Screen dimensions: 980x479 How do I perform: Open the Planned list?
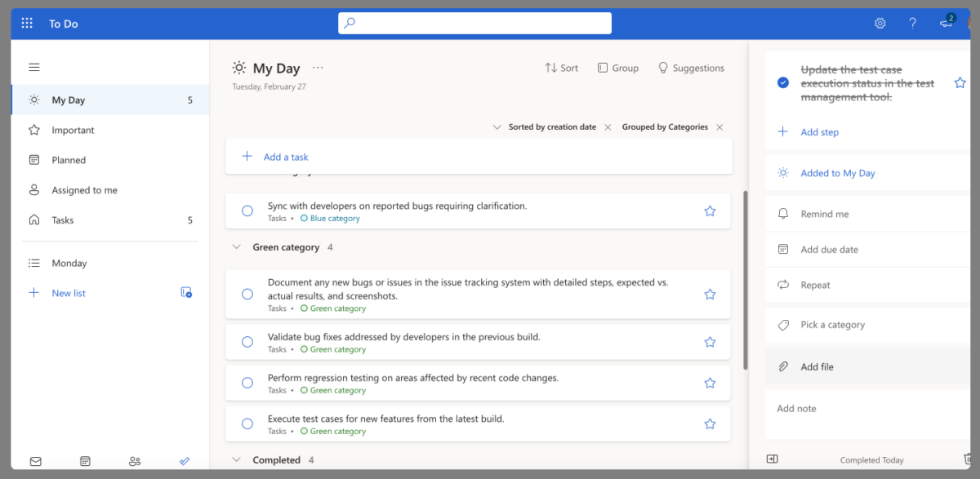click(x=69, y=160)
